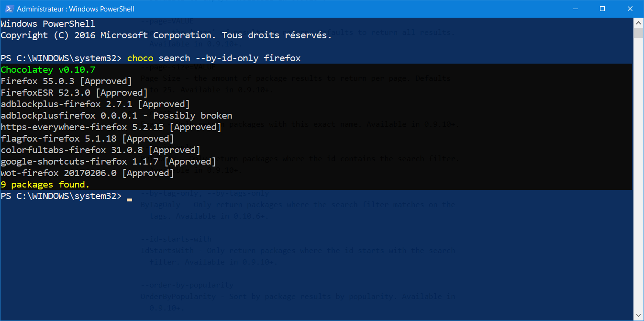Click the PowerShell icon in title bar

[x=9, y=9]
